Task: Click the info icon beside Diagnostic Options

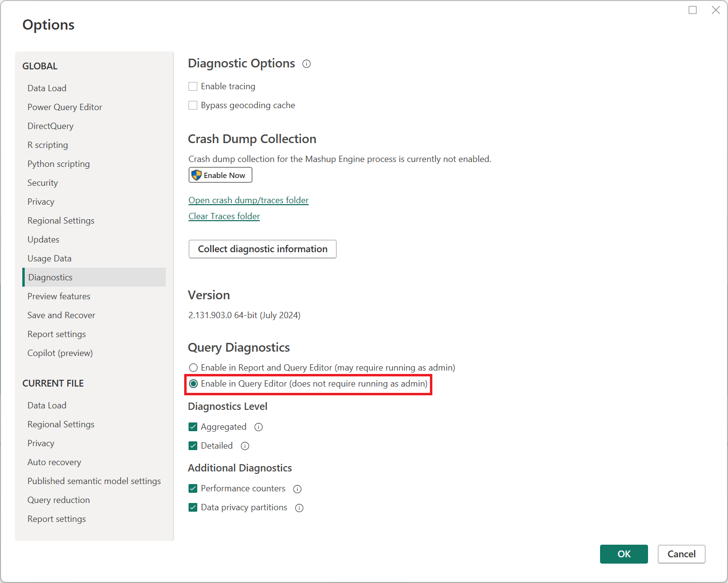Action: tap(306, 64)
